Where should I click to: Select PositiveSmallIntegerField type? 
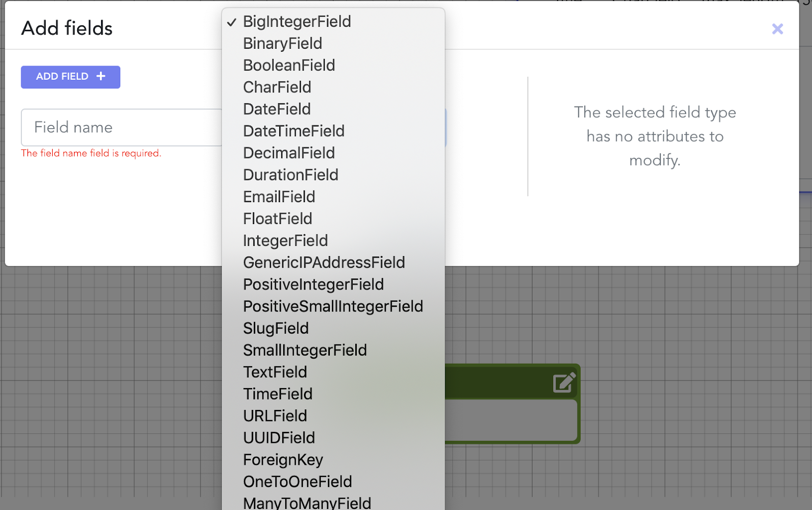[x=333, y=306]
